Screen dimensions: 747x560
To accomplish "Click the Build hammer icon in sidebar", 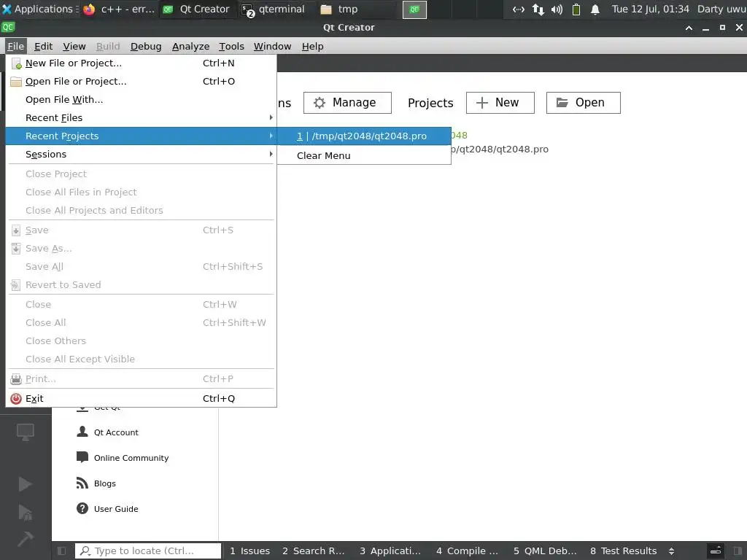I will (x=26, y=539).
